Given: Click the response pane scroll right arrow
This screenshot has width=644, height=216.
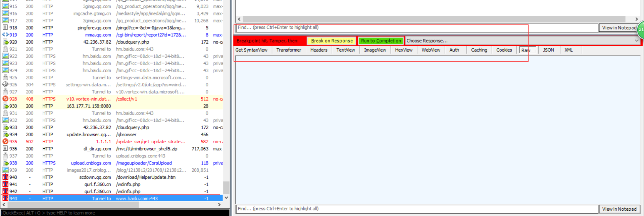Looking at the screenshot, I should click(636, 19).
